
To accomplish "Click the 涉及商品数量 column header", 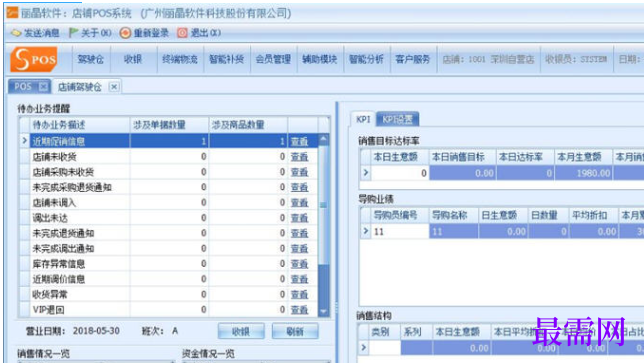I will coord(248,125).
